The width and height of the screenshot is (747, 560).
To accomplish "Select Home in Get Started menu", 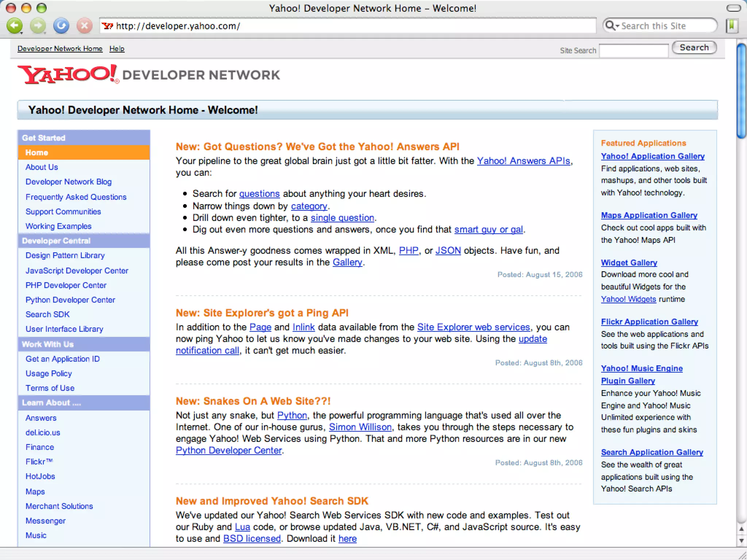I will pyautogui.click(x=37, y=152).
